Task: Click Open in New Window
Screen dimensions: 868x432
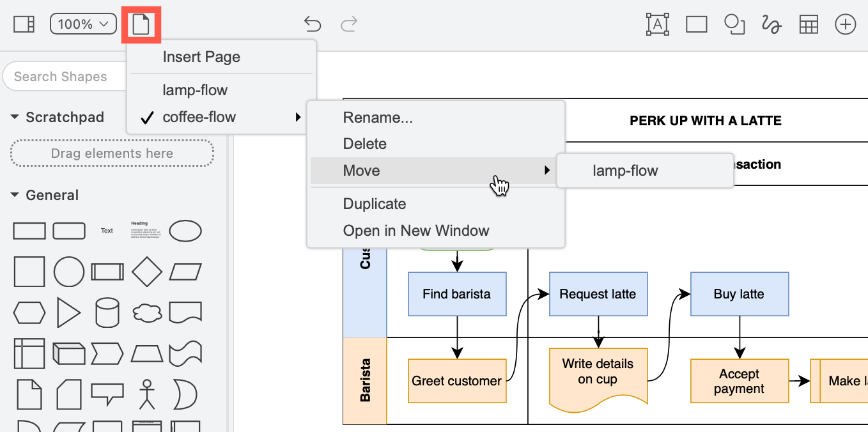Action: pos(416,231)
